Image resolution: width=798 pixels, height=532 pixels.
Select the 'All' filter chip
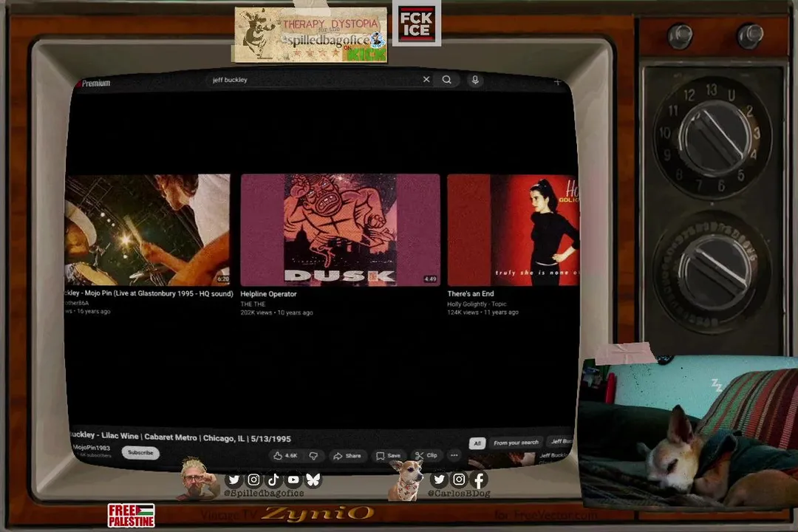pyautogui.click(x=477, y=443)
